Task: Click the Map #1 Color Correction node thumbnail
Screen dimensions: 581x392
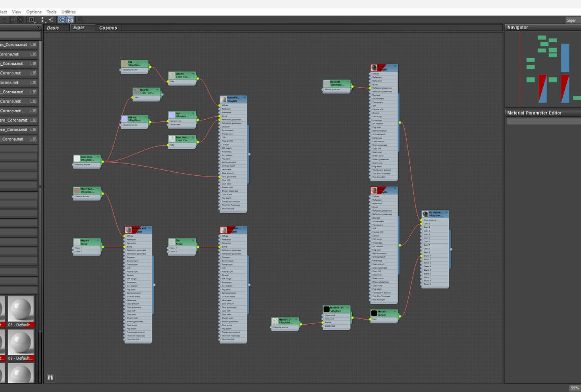Action: pos(172,75)
